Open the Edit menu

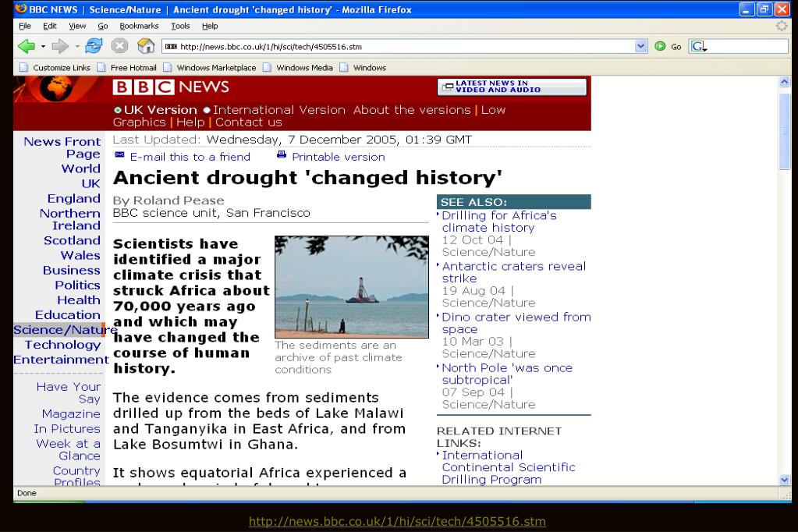49,26
